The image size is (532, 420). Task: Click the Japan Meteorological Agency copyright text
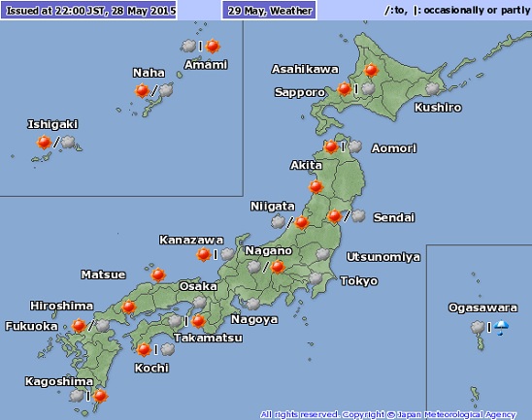(388, 414)
